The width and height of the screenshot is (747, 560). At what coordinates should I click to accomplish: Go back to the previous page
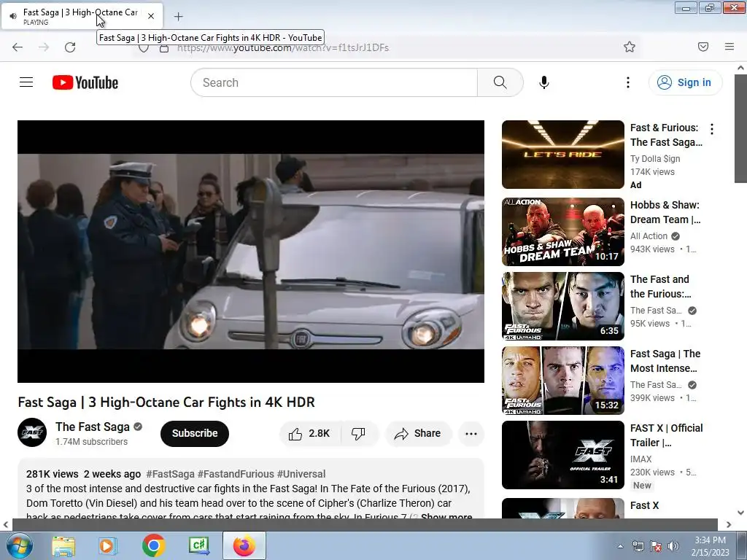pyautogui.click(x=18, y=47)
